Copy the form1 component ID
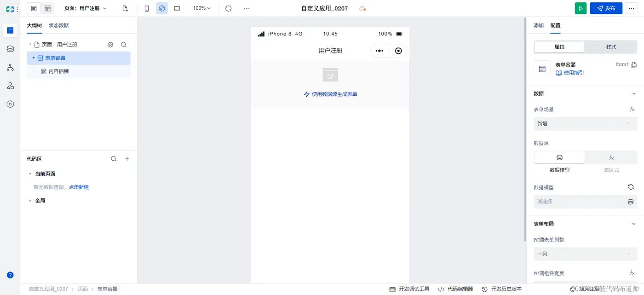 (634, 65)
